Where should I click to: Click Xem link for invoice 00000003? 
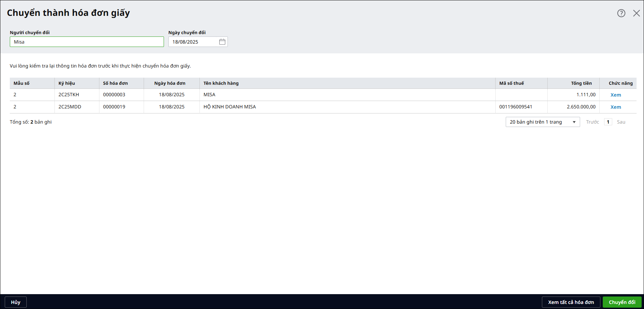pyautogui.click(x=616, y=95)
